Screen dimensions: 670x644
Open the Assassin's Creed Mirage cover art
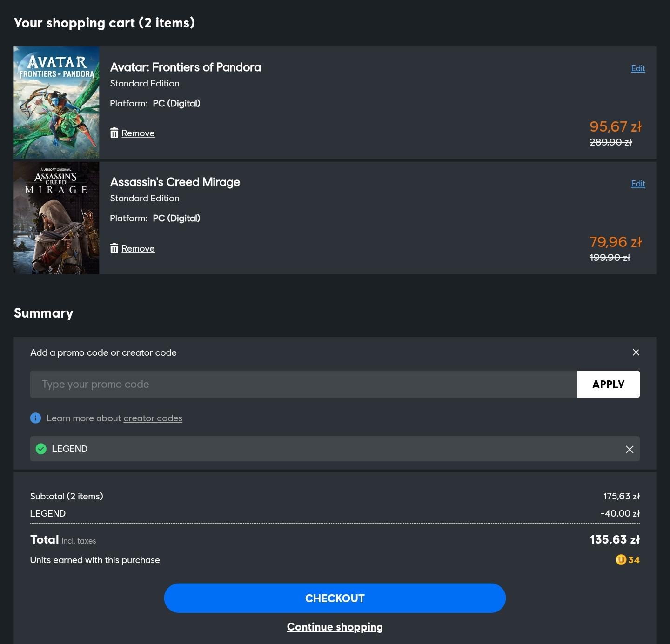[x=56, y=218]
